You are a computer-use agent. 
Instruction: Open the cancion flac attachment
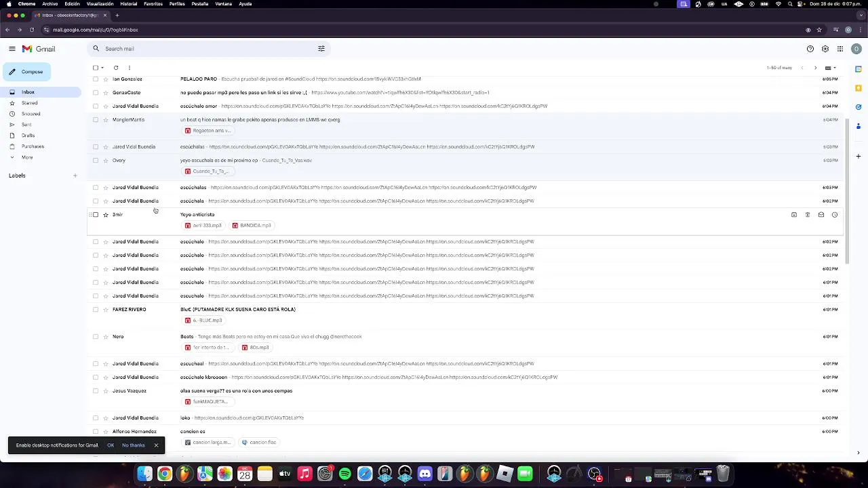point(259,443)
